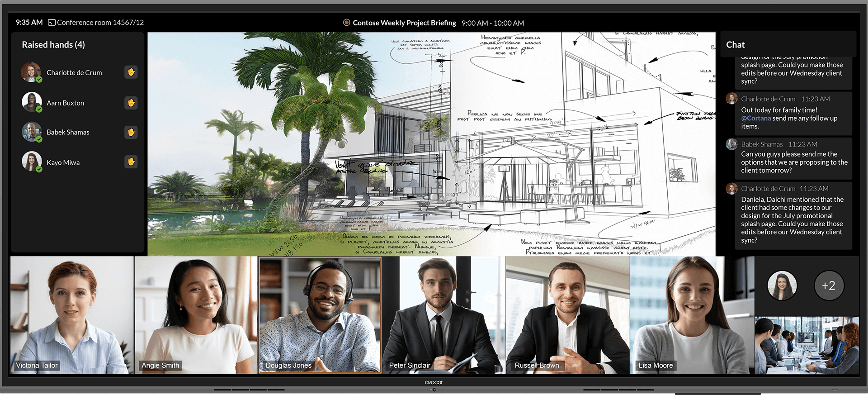Viewport: 868px width, 395px height.
Task: Open the conference room camera feed tile
Action: [x=807, y=345]
